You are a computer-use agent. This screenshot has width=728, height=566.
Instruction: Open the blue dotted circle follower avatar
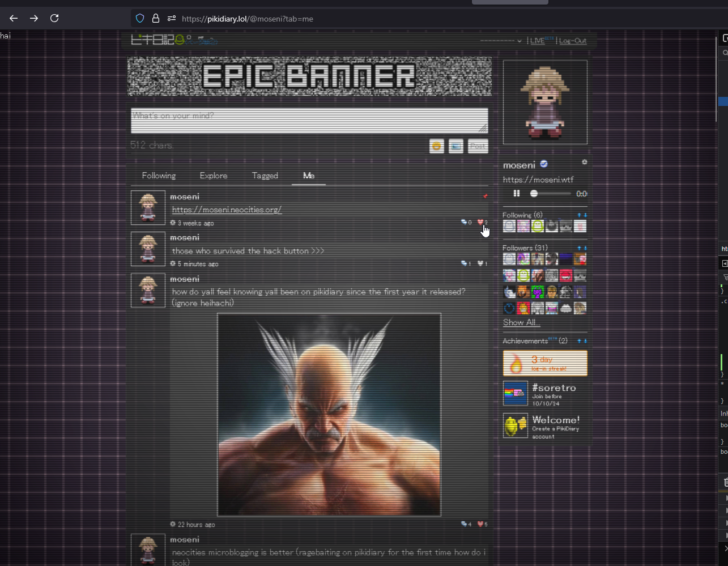coord(509,308)
